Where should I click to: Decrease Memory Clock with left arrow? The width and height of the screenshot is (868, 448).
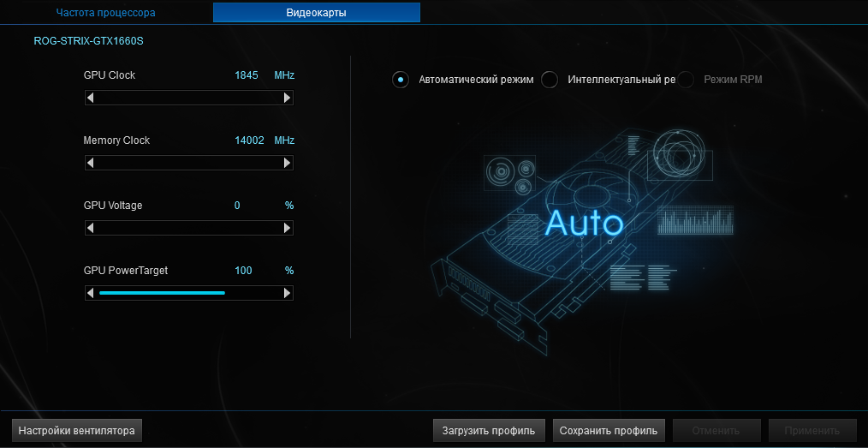click(x=90, y=163)
